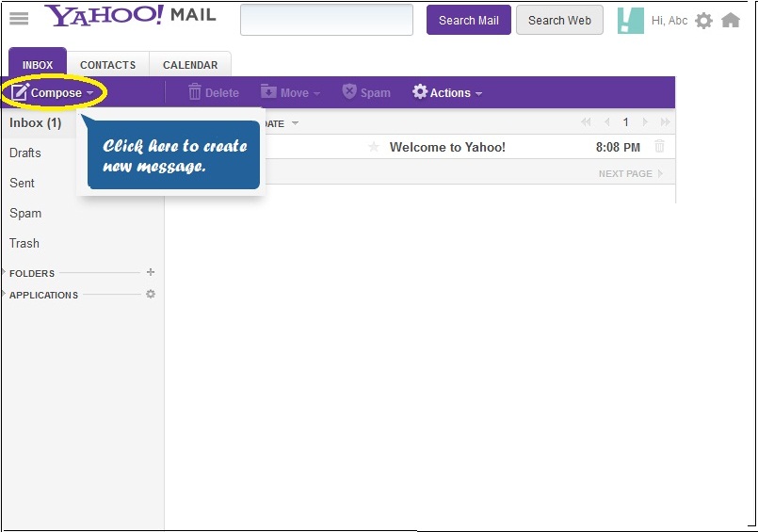Go to next page single arrow
Viewport: 758px width, 532px height.
click(644, 122)
